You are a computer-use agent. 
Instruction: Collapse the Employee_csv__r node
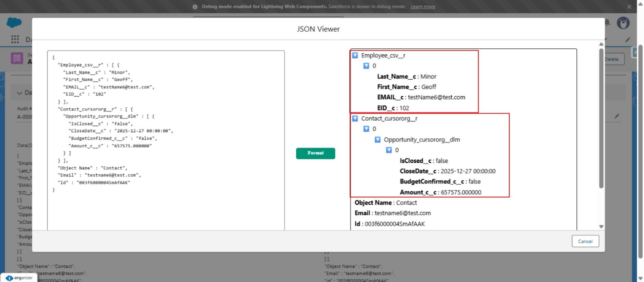coord(355,56)
